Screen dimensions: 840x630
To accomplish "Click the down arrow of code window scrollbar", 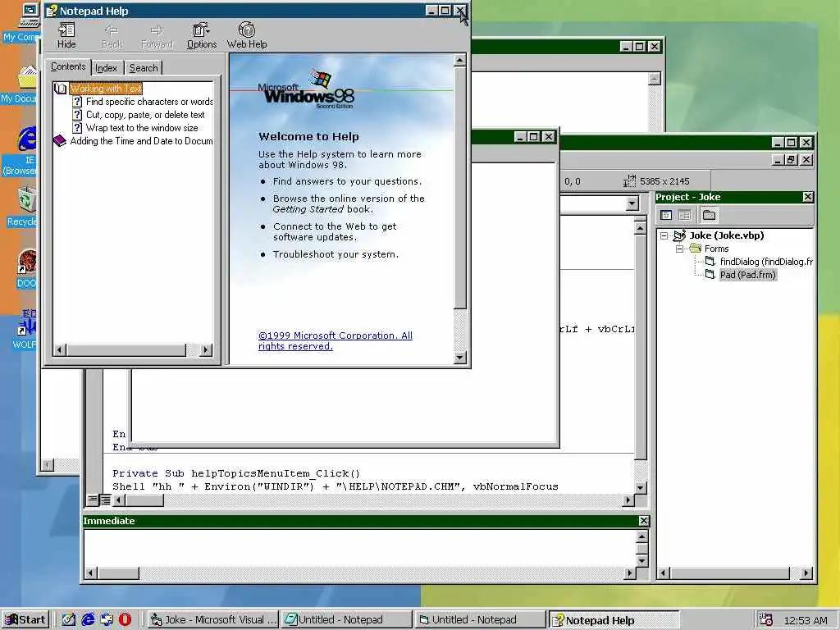I will [x=640, y=487].
